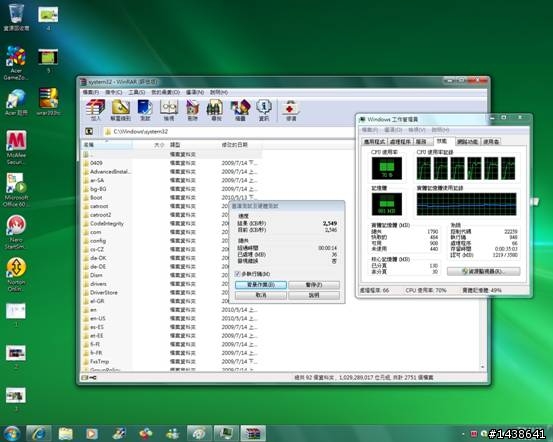The width and height of the screenshot is (553, 442).
Task: Click the WinRAR Add (加入) toolbar icon
Action: coord(96,110)
